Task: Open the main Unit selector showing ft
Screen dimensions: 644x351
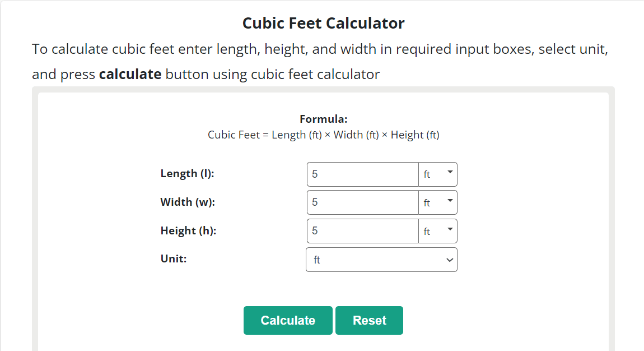Action: click(381, 259)
